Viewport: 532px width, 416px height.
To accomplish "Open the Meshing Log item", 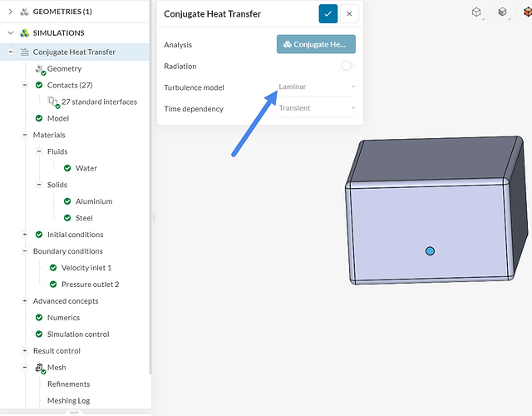I will click(68, 401).
